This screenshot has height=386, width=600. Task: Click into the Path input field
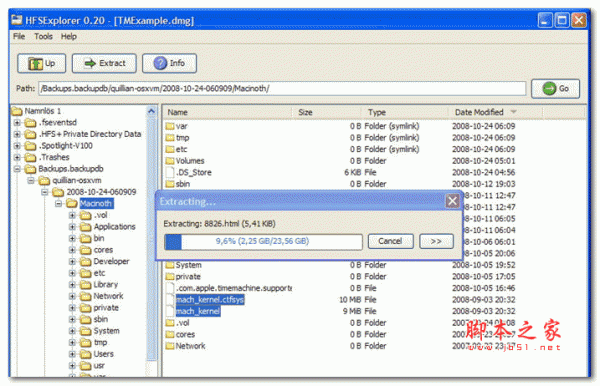point(282,89)
